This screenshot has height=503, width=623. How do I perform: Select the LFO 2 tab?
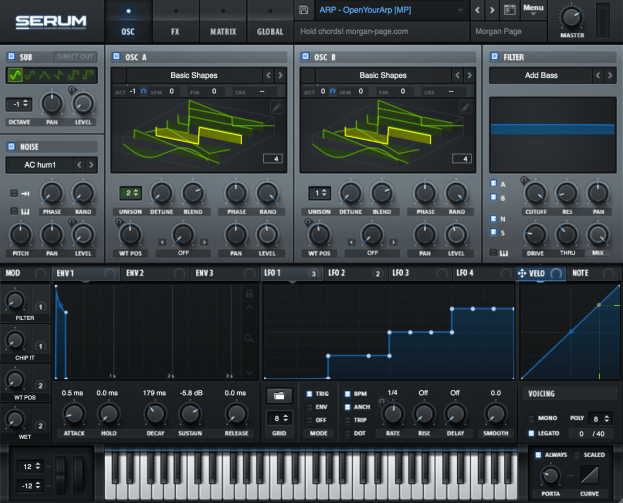point(355,273)
